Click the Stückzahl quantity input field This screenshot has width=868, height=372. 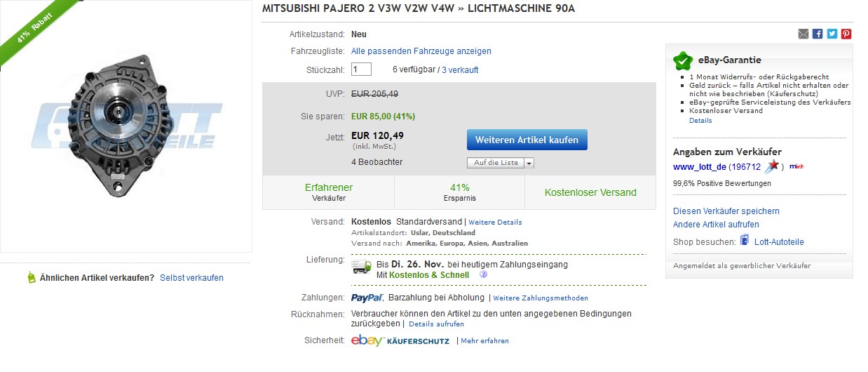tap(361, 69)
